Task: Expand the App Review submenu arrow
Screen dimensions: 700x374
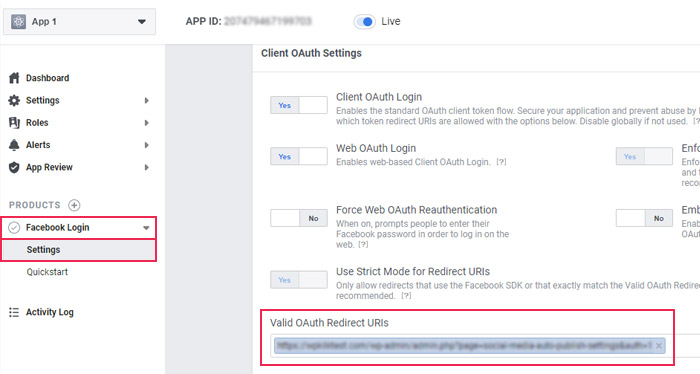Action: click(146, 167)
